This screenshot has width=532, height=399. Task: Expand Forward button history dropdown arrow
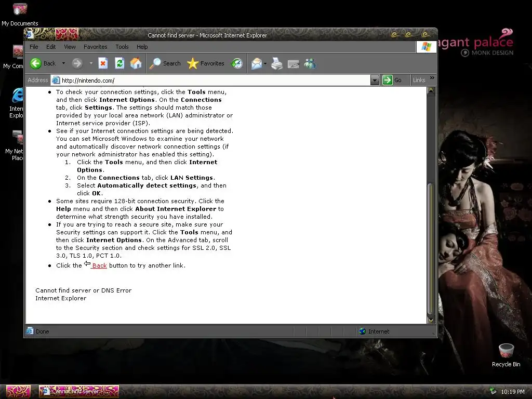tap(91, 63)
